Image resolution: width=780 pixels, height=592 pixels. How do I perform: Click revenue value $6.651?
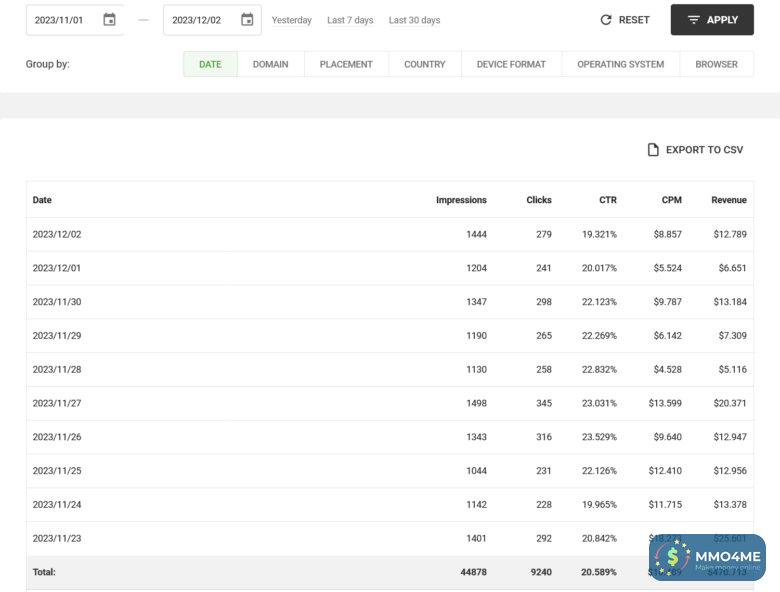[732, 268]
